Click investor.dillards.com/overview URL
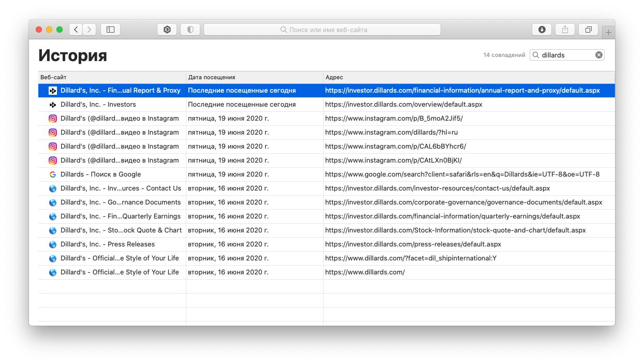Viewport: 644px width, 364px height. coord(404,105)
